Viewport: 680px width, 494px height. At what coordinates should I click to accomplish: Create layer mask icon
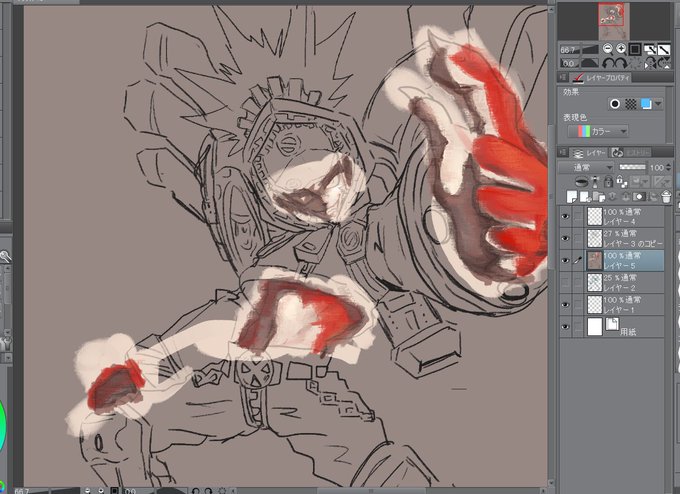point(639,196)
